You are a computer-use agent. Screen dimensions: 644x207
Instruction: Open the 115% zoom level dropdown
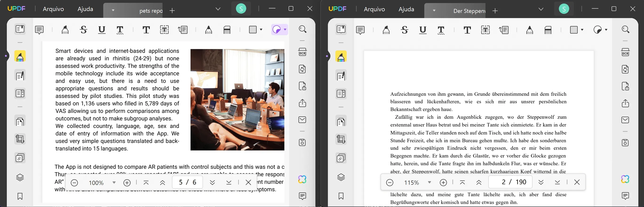click(x=429, y=182)
